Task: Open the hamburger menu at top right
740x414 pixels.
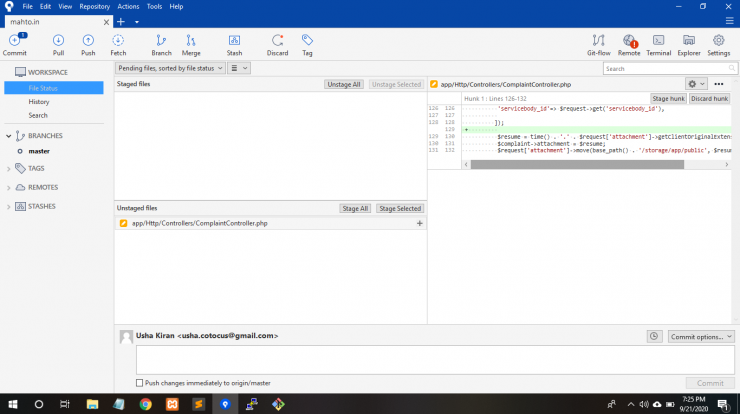Action: pos(729,21)
